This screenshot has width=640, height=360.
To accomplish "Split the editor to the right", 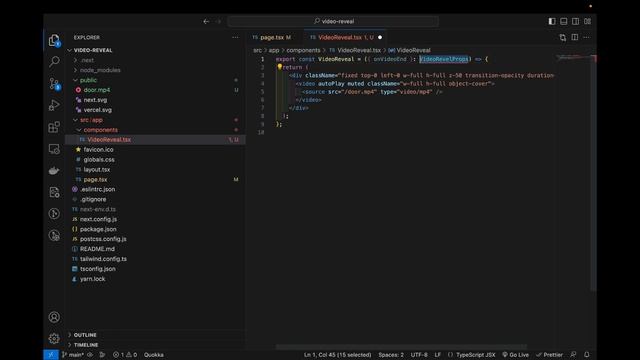I will (x=575, y=38).
